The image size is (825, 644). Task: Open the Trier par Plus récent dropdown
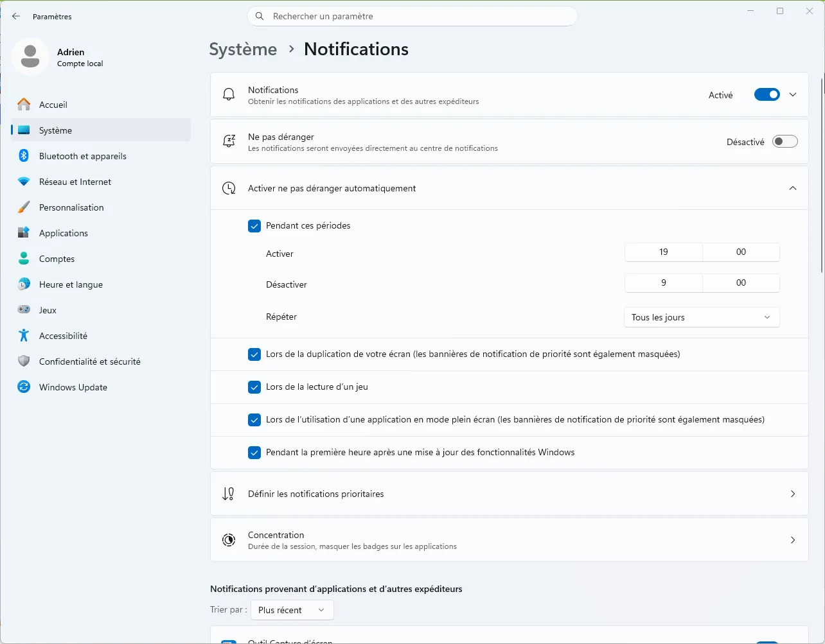(292, 610)
